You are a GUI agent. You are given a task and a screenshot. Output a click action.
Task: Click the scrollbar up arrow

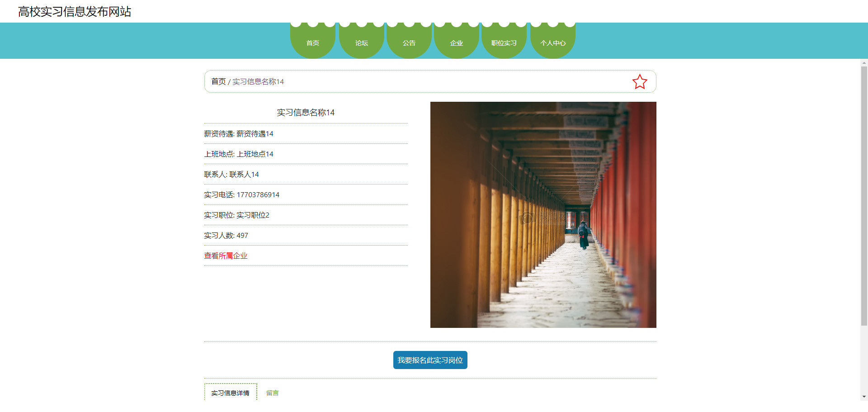tap(864, 63)
